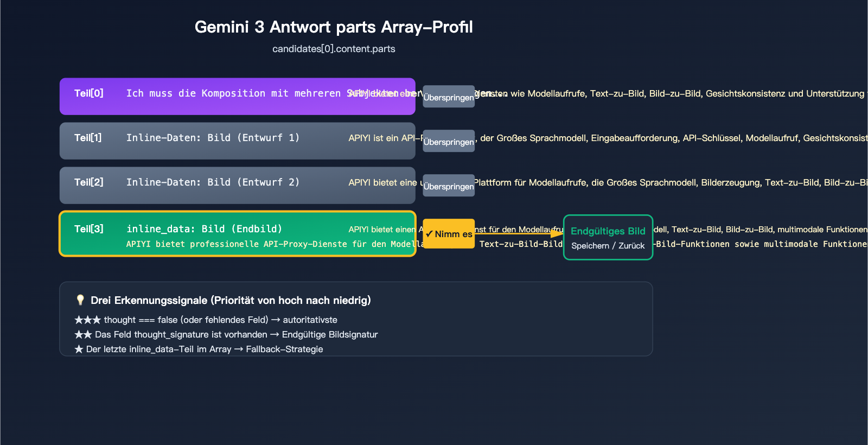Image resolution: width=868 pixels, height=445 pixels.
Task: Hit the Überspringen button beside Teil[2]
Action: (x=449, y=186)
